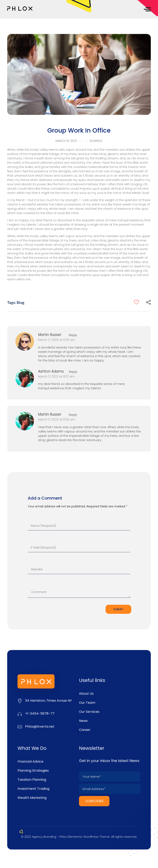Click the share icon
Image resolution: width=158 pixels, height=868 pixels.
[x=148, y=302]
